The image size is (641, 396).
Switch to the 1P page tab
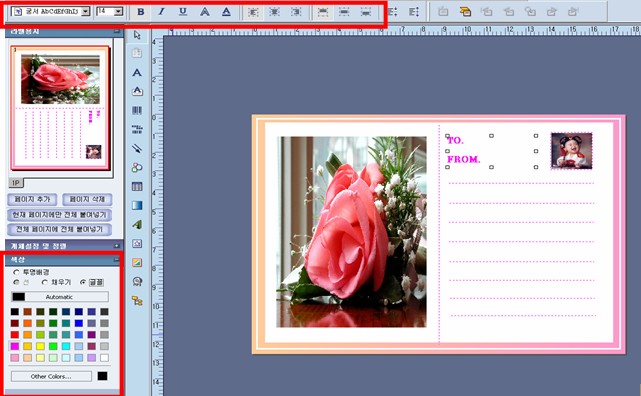pos(16,183)
